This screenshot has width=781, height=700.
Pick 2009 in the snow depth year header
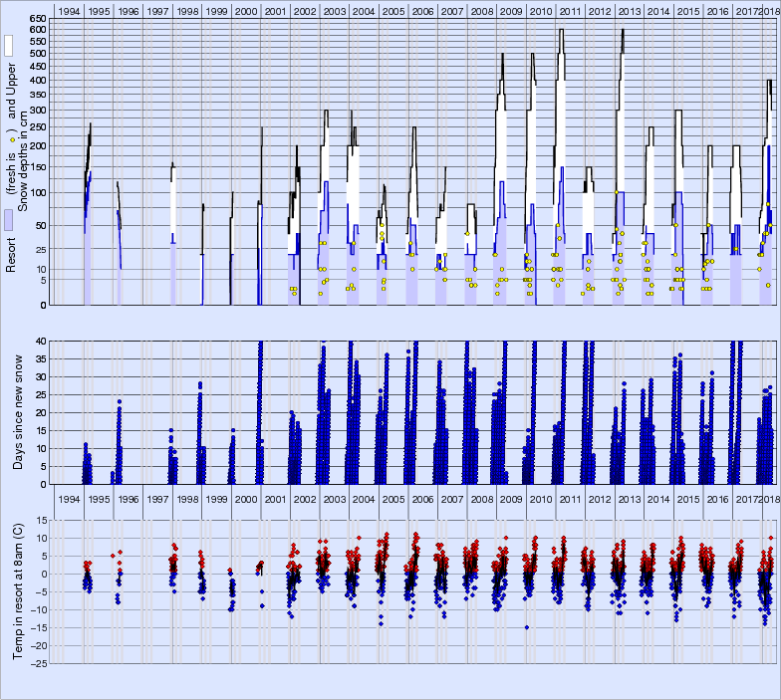(x=511, y=10)
